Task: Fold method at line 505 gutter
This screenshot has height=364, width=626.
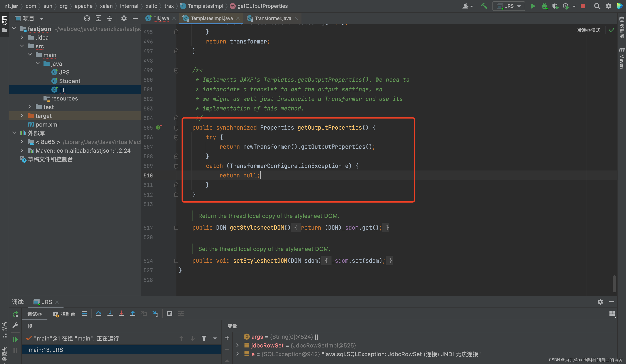Action: [176, 128]
